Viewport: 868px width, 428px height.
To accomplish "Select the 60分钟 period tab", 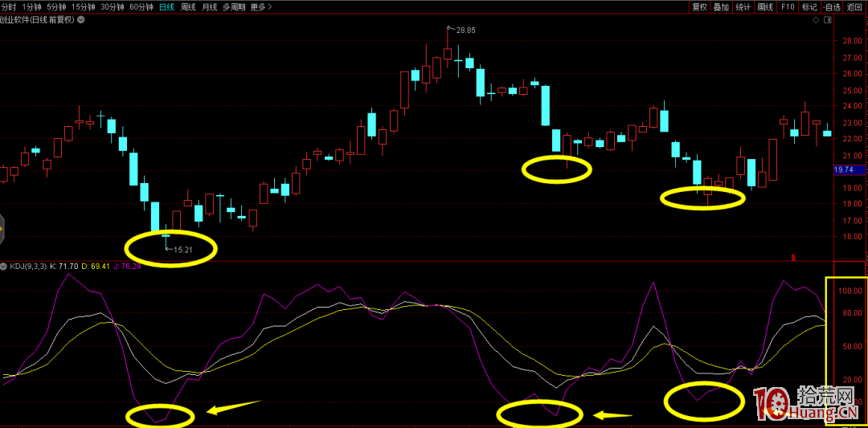I will pos(140,6).
